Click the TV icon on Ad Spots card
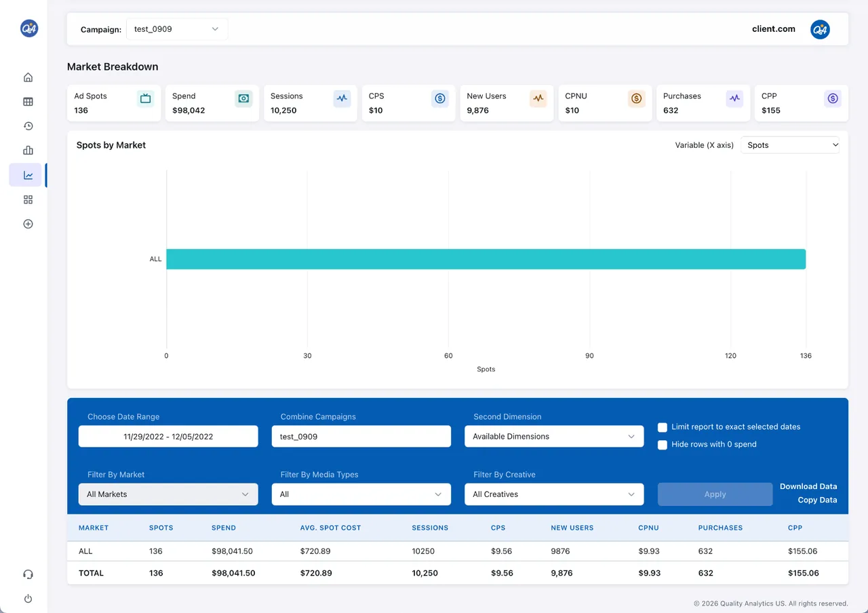 (145, 99)
